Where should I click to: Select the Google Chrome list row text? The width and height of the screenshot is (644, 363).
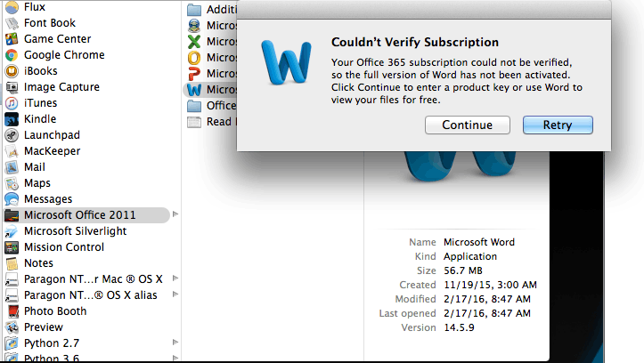coord(64,55)
